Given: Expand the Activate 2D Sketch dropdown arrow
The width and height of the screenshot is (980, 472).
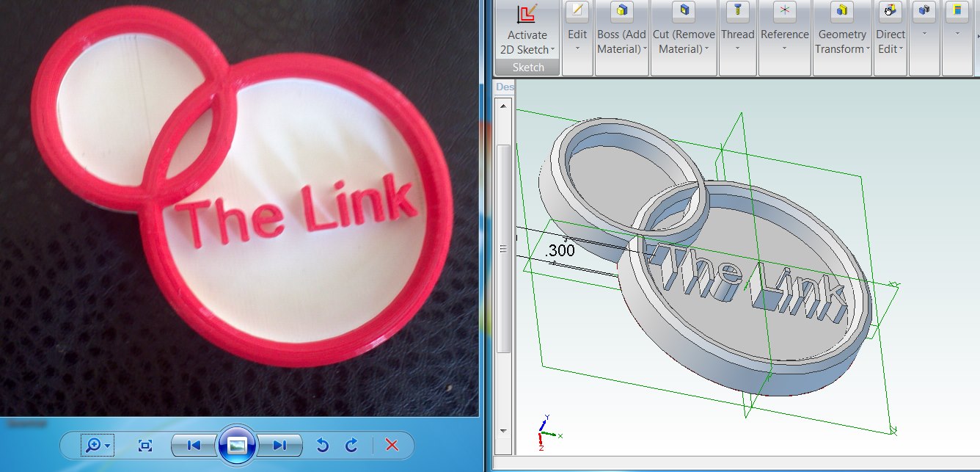Looking at the screenshot, I should click(552, 50).
